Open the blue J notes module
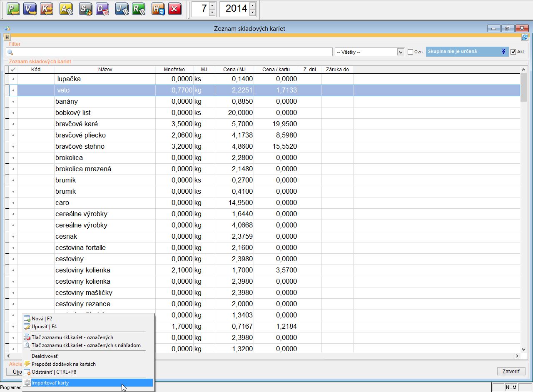533x392 pixels. (x=122, y=9)
